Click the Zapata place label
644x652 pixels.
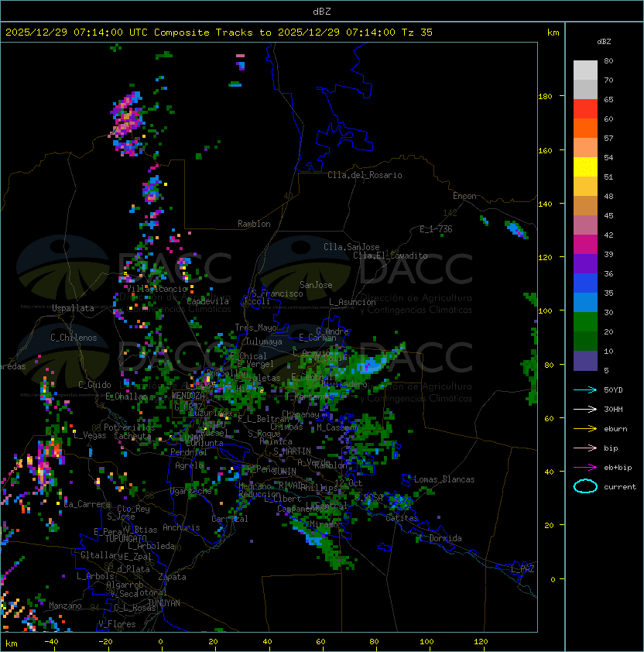pyautogui.click(x=172, y=577)
